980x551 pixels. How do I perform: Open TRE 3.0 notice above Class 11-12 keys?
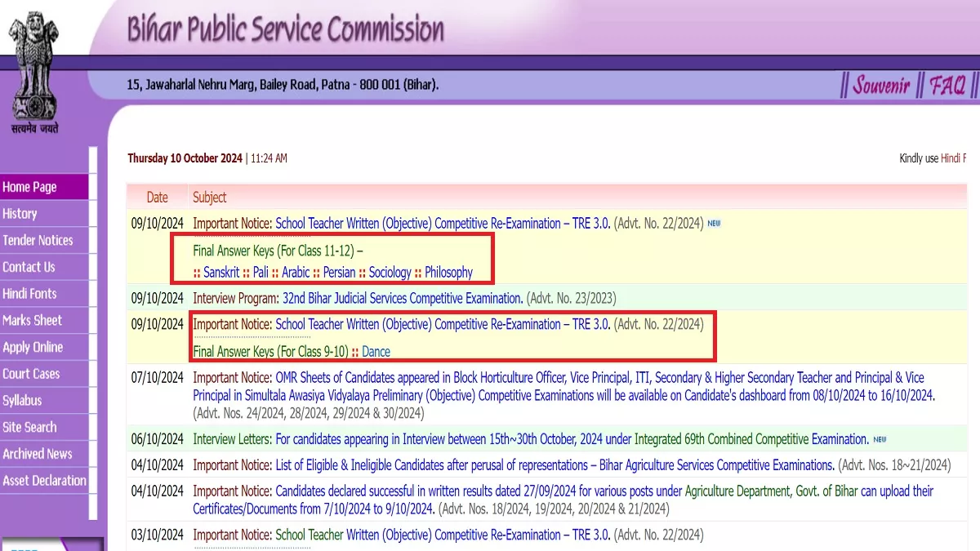pyautogui.click(x=443, y=224)
